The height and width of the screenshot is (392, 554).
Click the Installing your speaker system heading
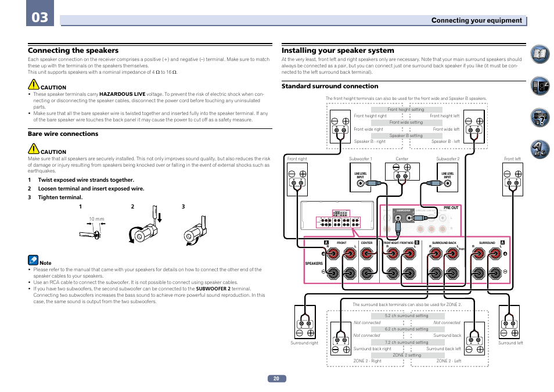(x=338, y=51)
